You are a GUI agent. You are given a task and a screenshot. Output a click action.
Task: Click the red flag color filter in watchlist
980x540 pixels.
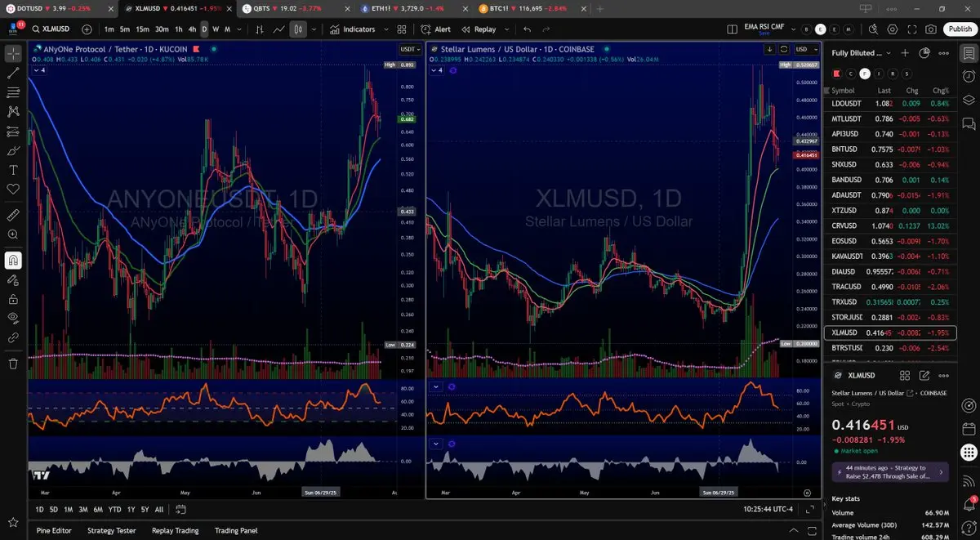836,74
